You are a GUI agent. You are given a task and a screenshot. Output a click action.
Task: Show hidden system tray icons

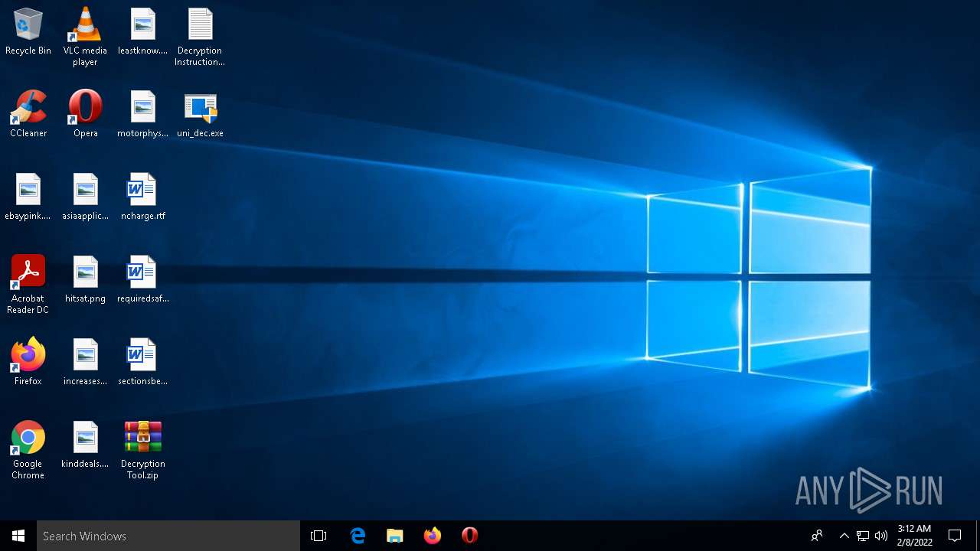click(844, 536)
